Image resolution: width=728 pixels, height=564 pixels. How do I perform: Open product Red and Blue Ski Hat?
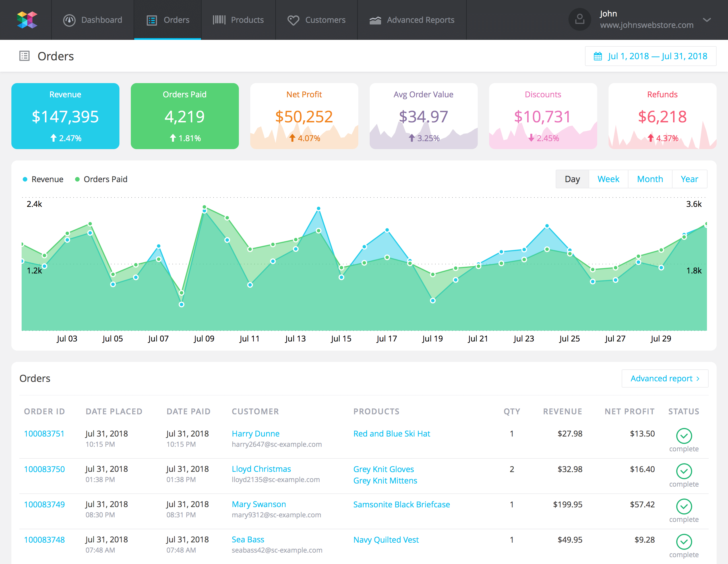tap(392, 434)
